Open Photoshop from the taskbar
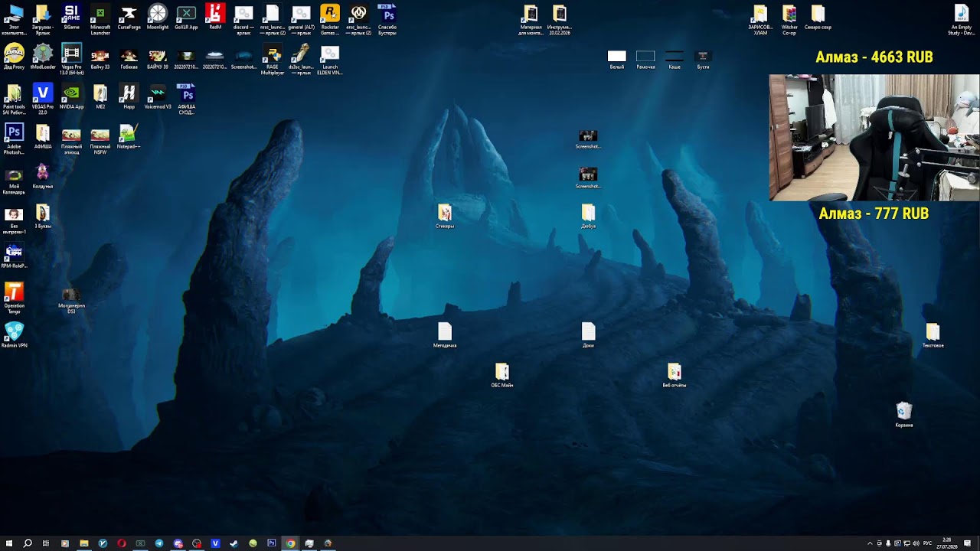Screen dimensions: 980x551 click(272, 543)
